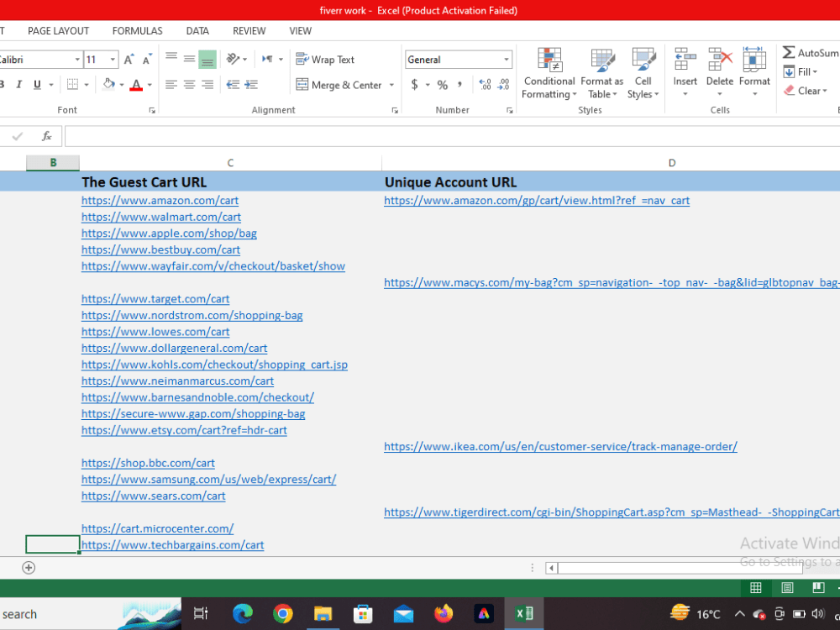Click Merge & Center button
Screen dimensions: 840x630
click(339, 85)
